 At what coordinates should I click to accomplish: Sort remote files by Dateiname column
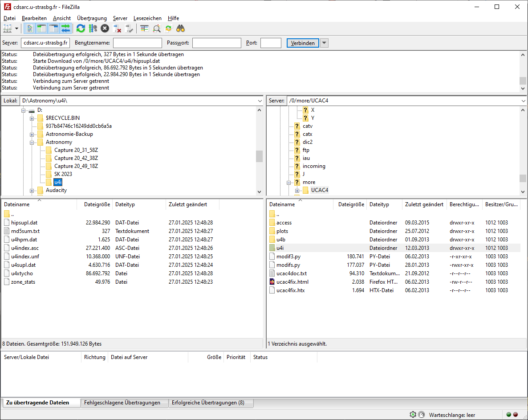coord(301,204)
